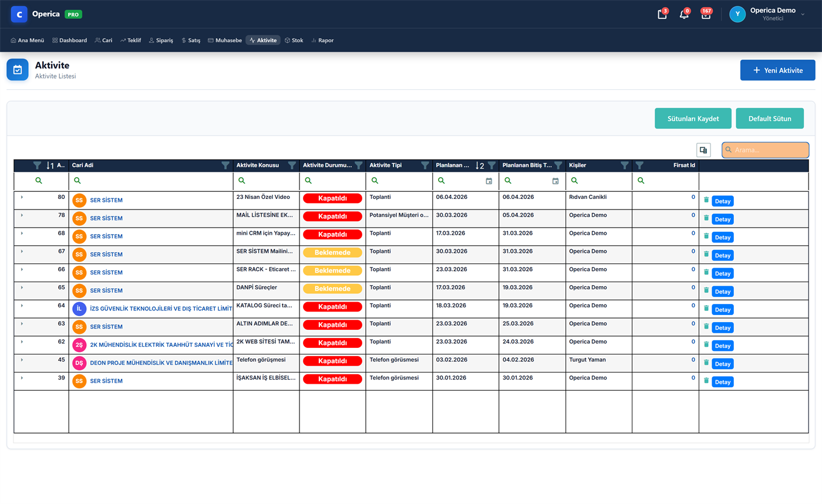Open Sipariş menu item
Image resolution: width=822 pixels, height=504 pixels.
tap(161, 40)
